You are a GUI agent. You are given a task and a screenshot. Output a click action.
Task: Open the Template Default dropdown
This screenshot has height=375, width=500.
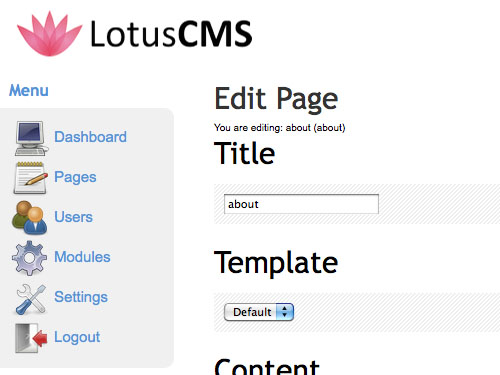259,312
